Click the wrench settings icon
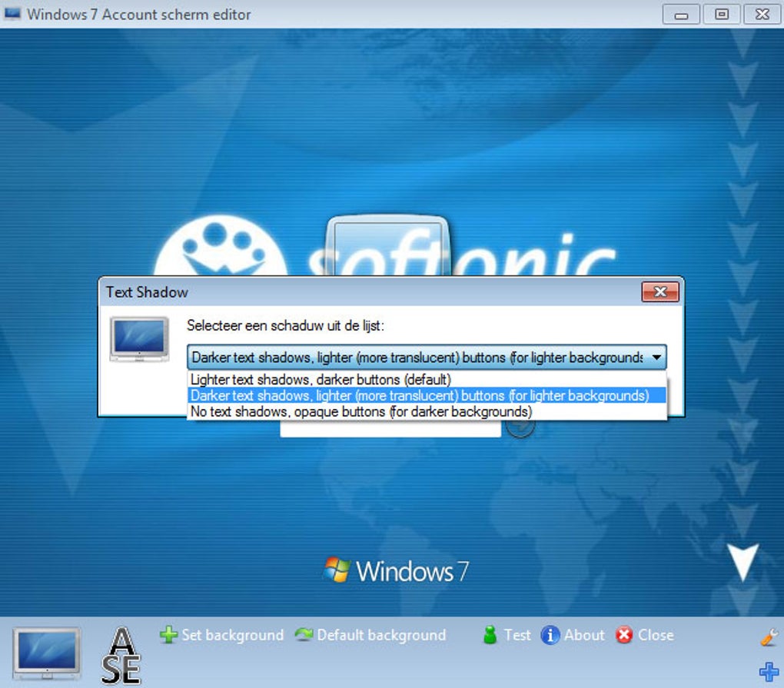Screen dimensions: 784x688 coord(769,637)
